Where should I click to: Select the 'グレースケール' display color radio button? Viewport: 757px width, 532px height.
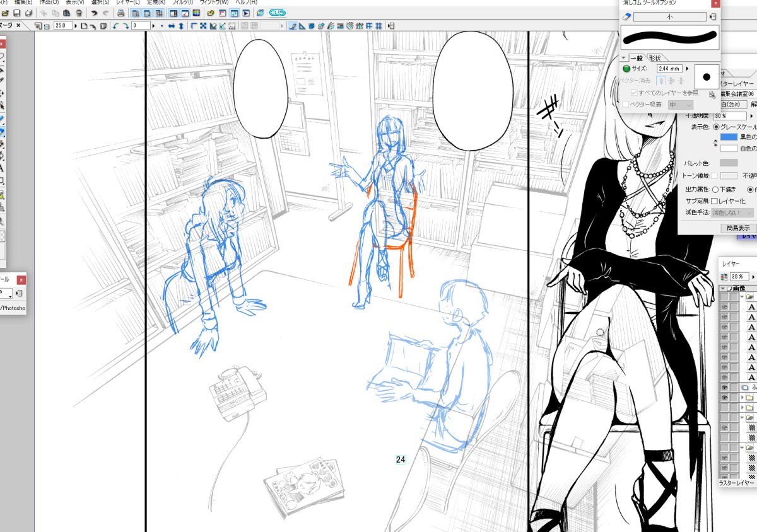(716, 127)
